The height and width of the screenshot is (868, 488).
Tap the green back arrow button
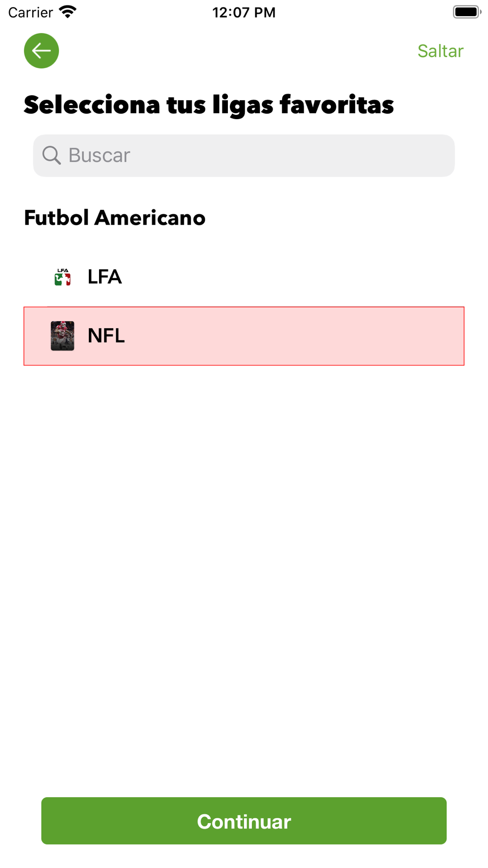(x=41, y=51)
